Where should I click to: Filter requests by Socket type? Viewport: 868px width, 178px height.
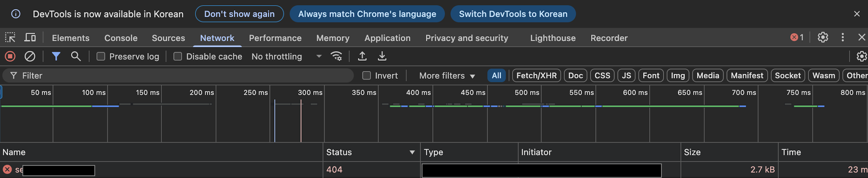point(788,76)
